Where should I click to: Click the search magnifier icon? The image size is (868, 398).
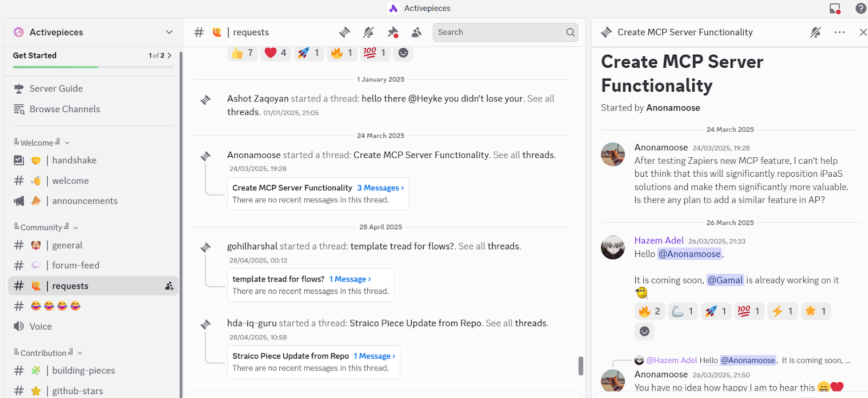point(570,33)
